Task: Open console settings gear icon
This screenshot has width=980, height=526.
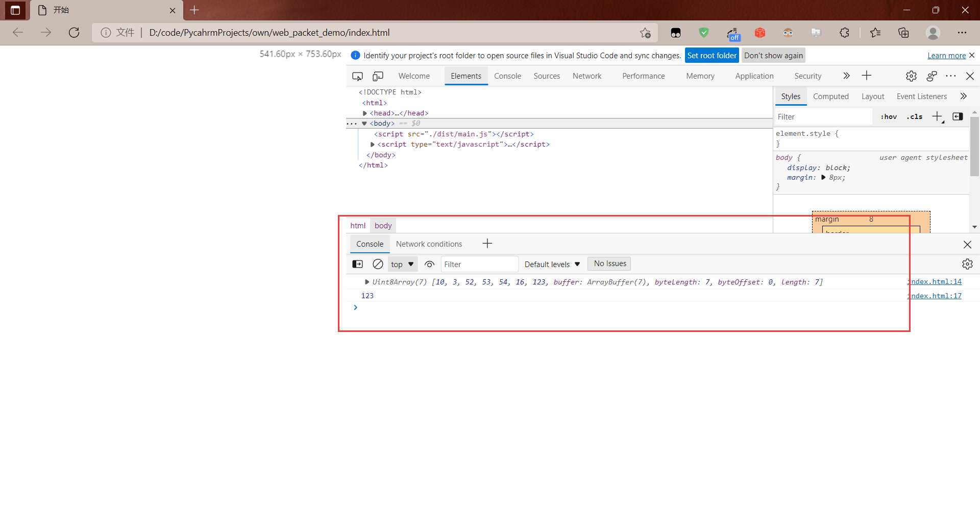Action: (967, 264)
